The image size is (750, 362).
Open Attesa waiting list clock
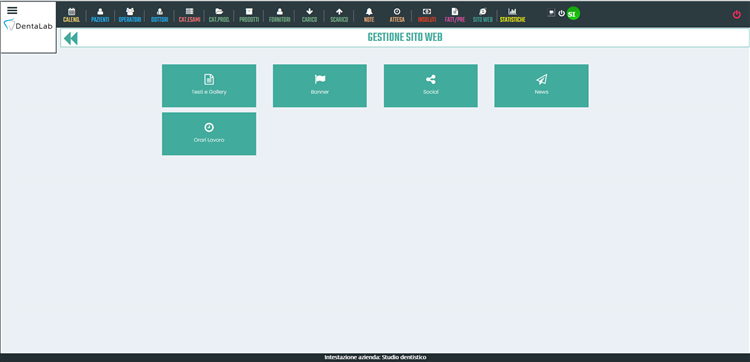397,15
